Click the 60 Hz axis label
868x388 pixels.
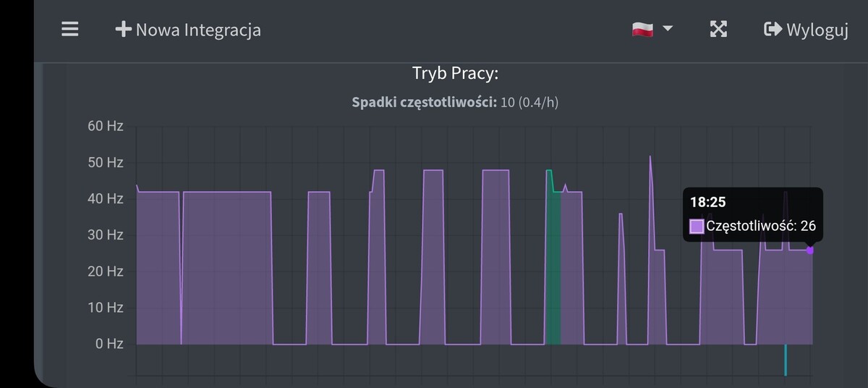(x=106, y=126)
